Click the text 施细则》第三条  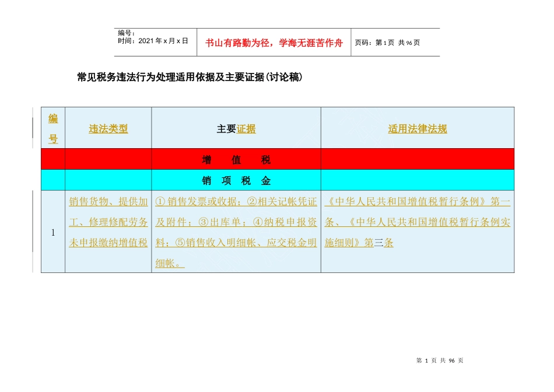359,243
